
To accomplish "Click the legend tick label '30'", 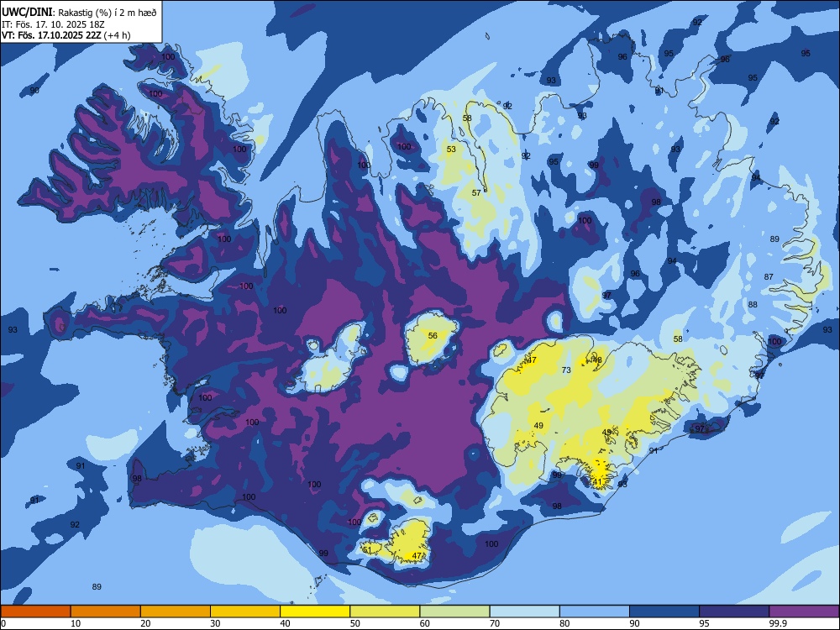I will (215, 623).
